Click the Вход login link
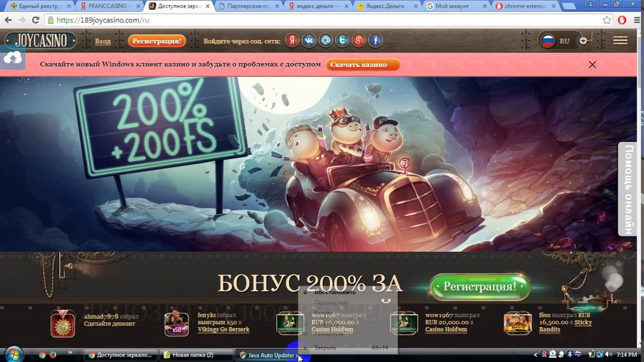 click(x=103, y=41)
